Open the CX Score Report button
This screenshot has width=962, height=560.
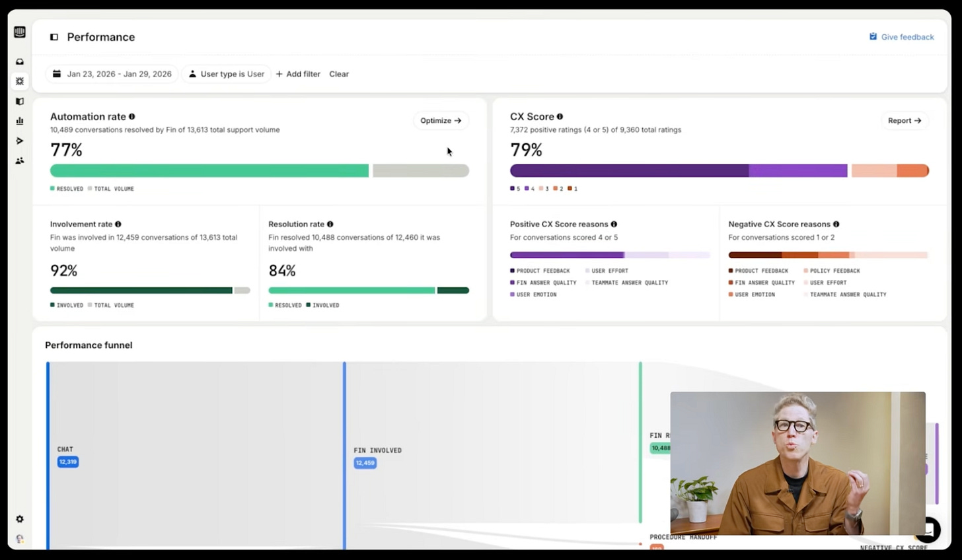tap(905, 120)
